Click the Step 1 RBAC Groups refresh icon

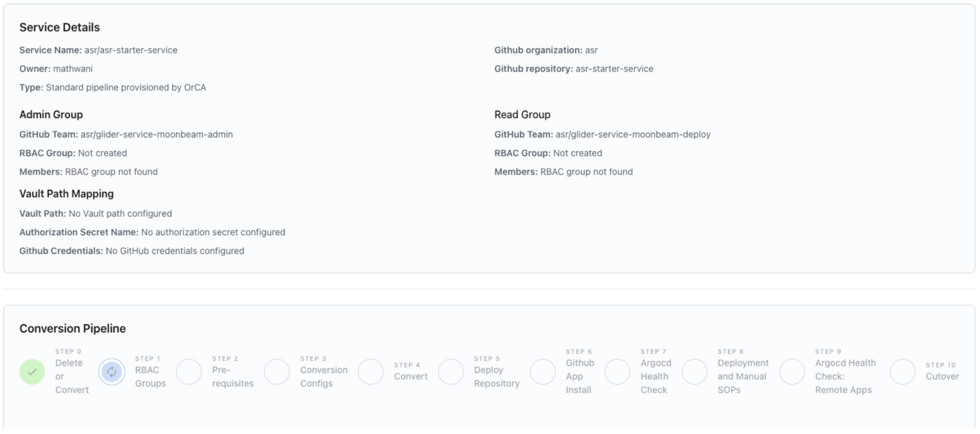(111, 372)
